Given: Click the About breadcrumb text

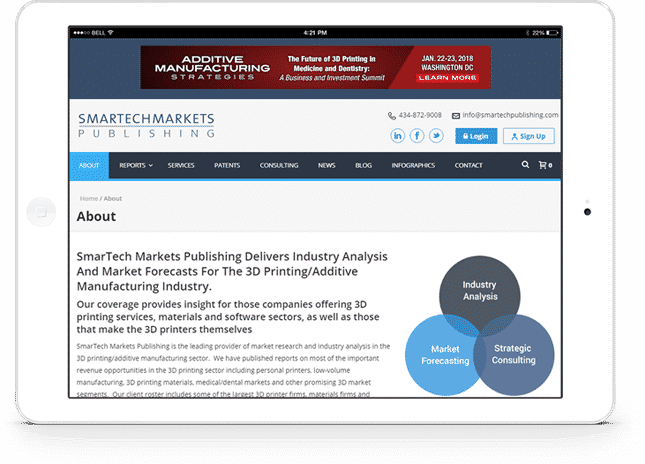Looking at the screenshot, I should 113,198.
